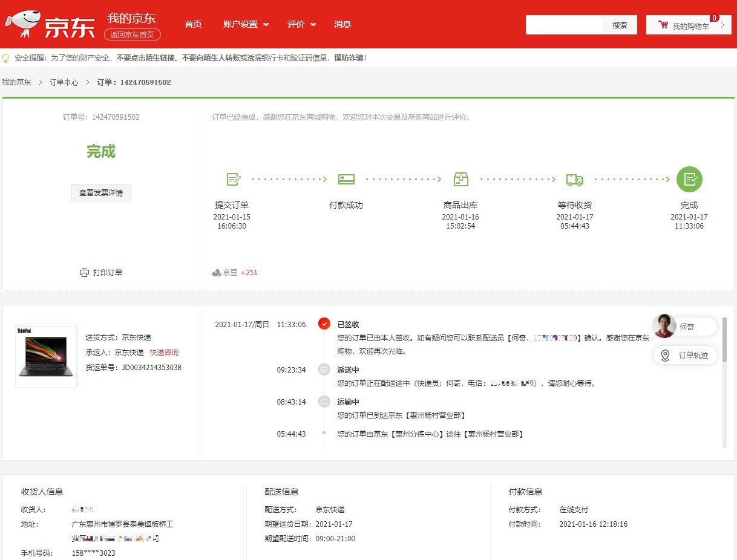This screenshot has height=560, width=737.
Task: Click into the search input field
Action: pos(564,25)
